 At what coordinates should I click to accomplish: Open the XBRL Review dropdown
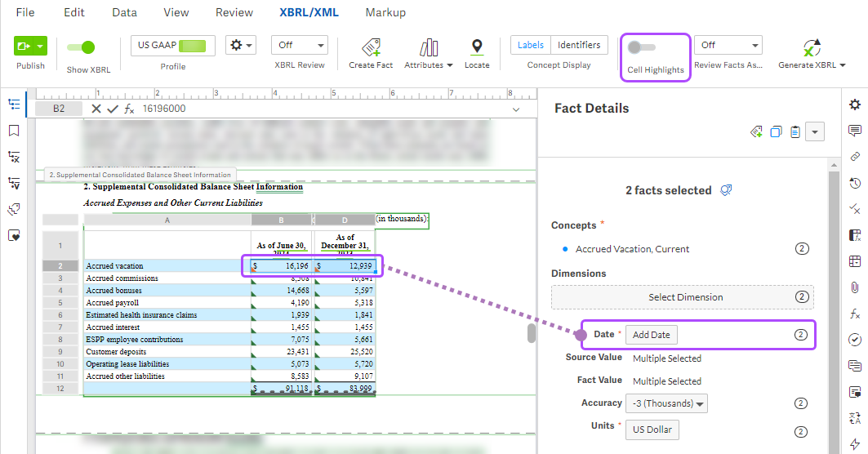[x=299, y=46]
